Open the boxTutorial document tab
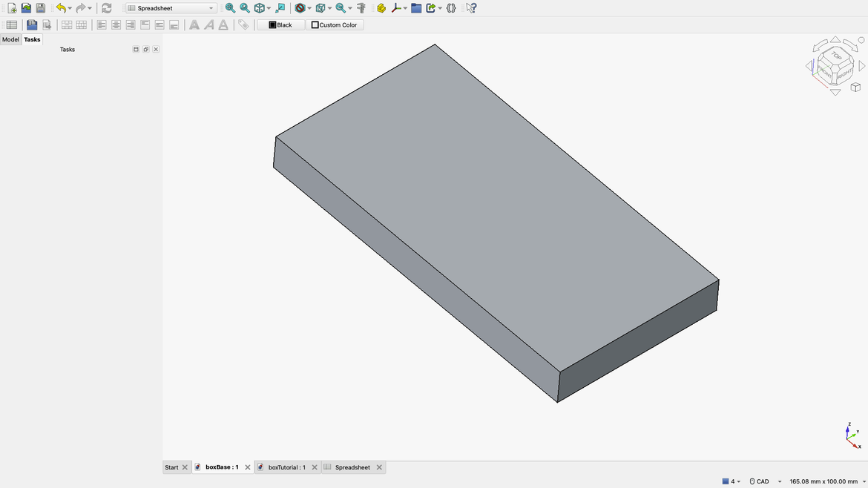The width and height of the screenshot is (868, 488). point(287,467)
